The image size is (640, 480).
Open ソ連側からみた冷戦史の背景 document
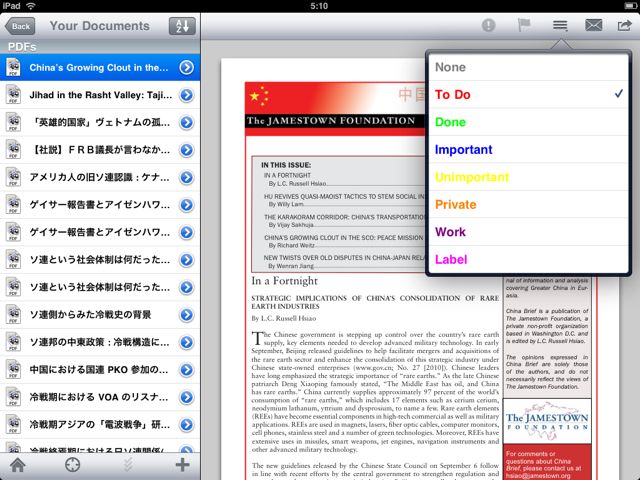tap(100, 315)
